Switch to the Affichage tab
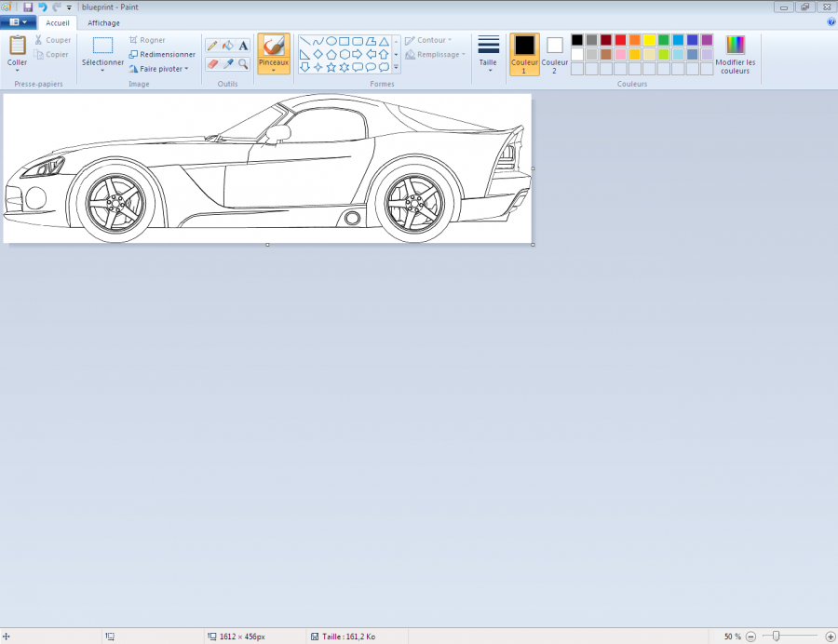The height and width of the screenshot is (644, 838). (103, 22)
